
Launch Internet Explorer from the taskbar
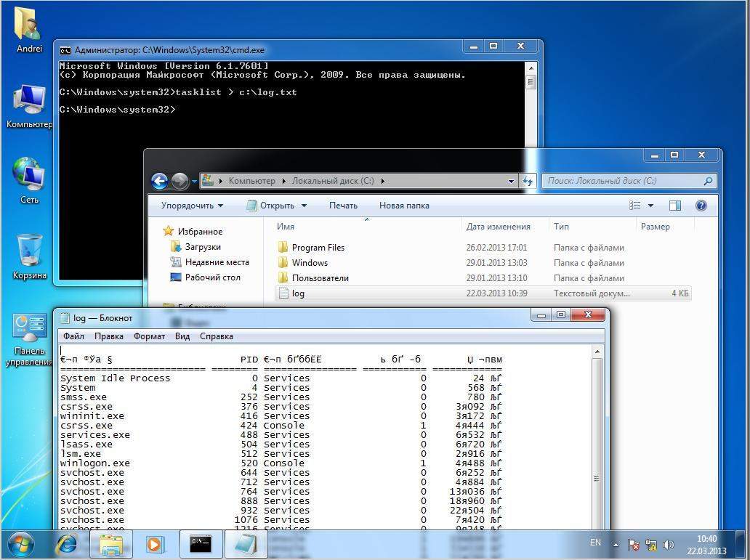coord(67,545)
